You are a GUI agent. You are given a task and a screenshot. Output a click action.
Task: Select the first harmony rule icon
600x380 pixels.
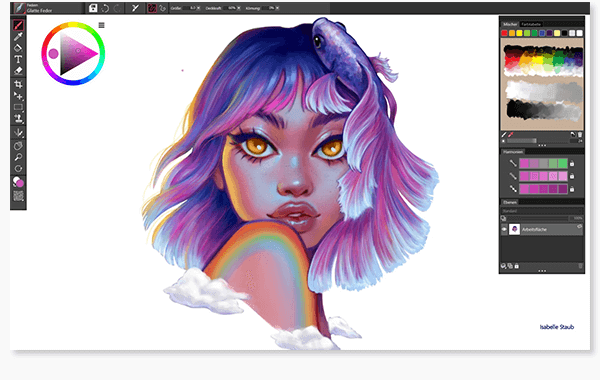click(x=513, y=163)
